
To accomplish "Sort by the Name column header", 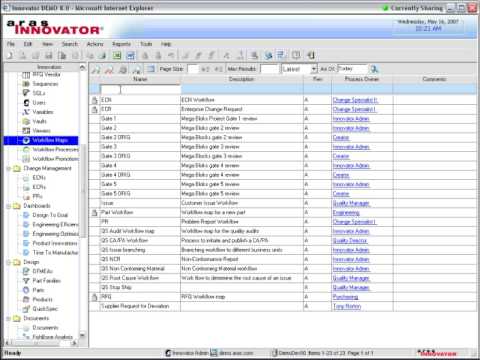I will 140,79.
